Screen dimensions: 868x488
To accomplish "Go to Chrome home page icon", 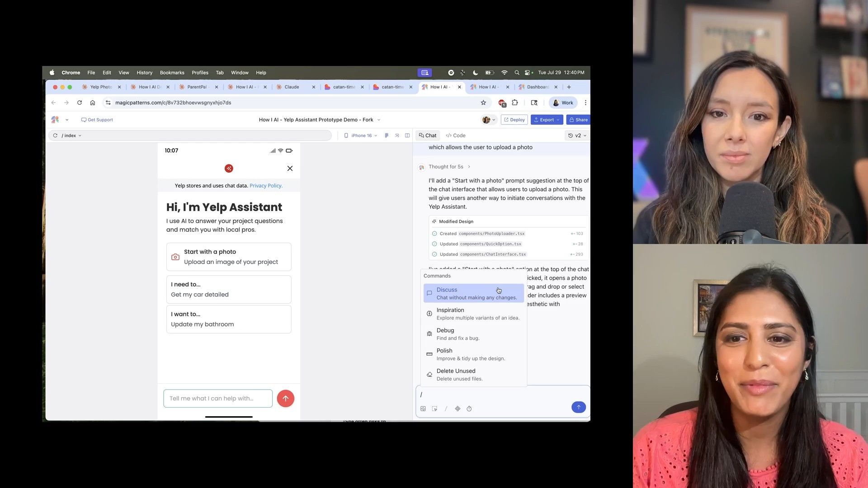I will pyautogui.click(x=93, y=103).
